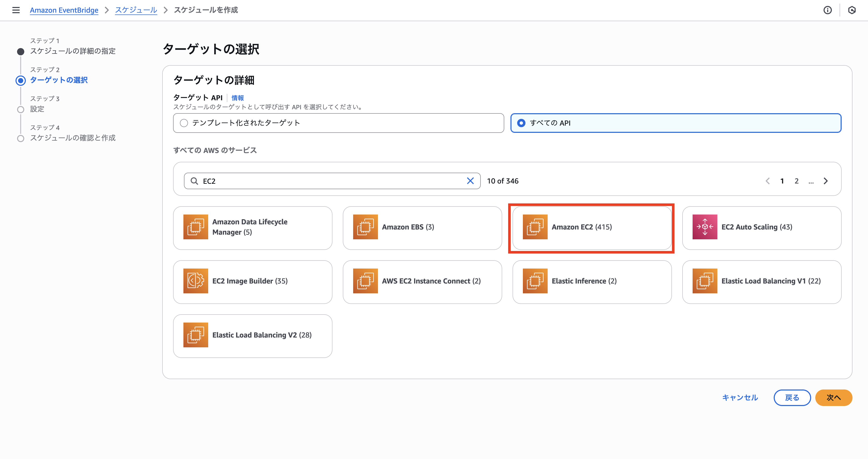Select step 3 設定
The height and width of the screenshot is (459, 868).
(x=37, y=109)
